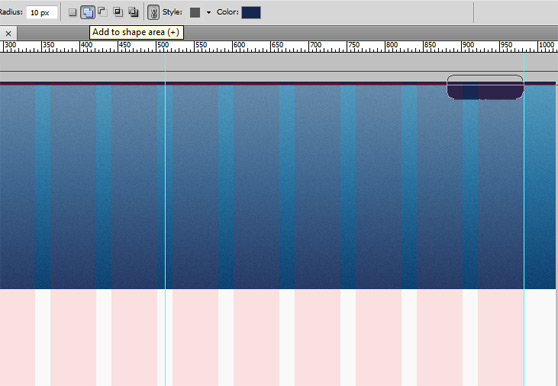558x386 pixels.
Task: Toggle the chain link layer properties button
Action: coord(153,12)
